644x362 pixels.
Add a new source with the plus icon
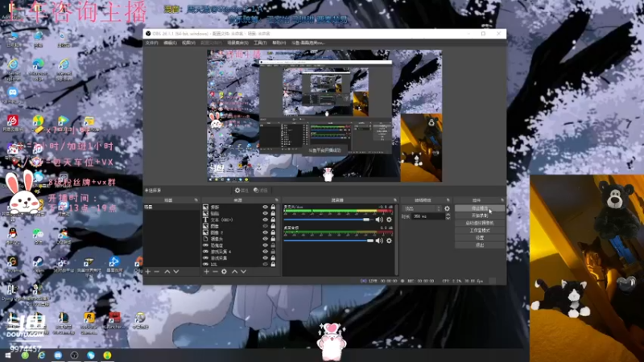point(207,272)
